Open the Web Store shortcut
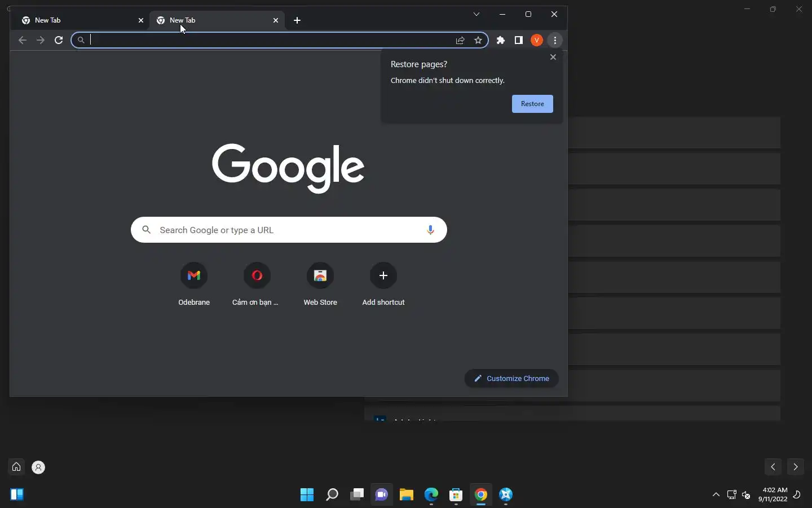 coord(320,285)
